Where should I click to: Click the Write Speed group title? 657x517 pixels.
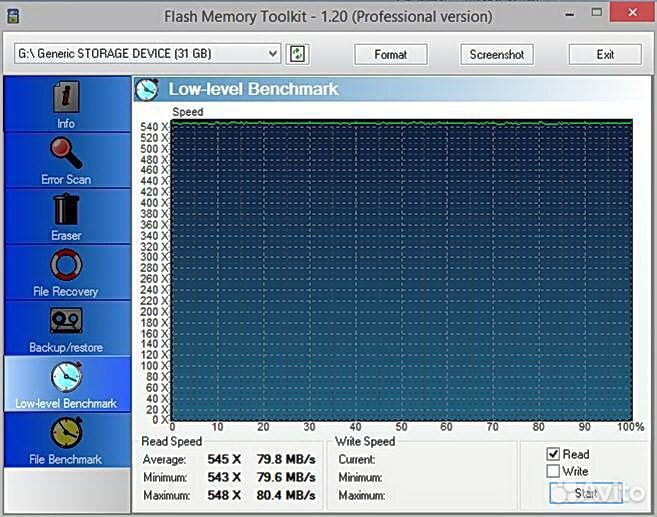[x=365, y=441]
